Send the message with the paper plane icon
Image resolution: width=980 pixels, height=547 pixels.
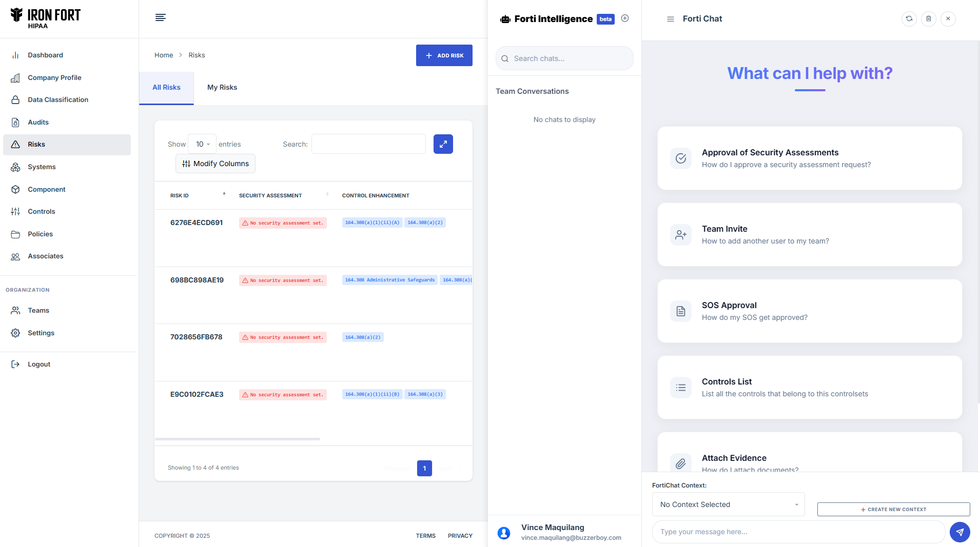tap(959, 532)
